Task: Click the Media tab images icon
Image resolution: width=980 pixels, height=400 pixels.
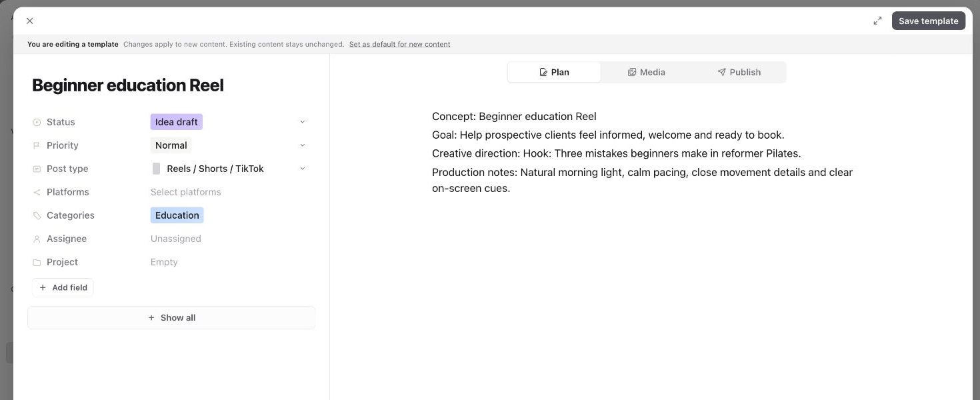Action: coord(632,72)
